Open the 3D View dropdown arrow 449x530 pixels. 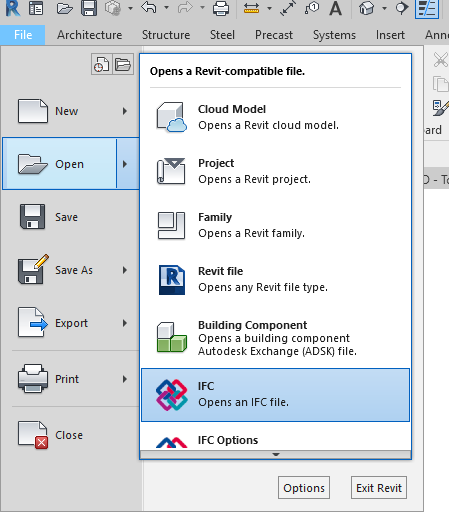(x=384, y=8)
